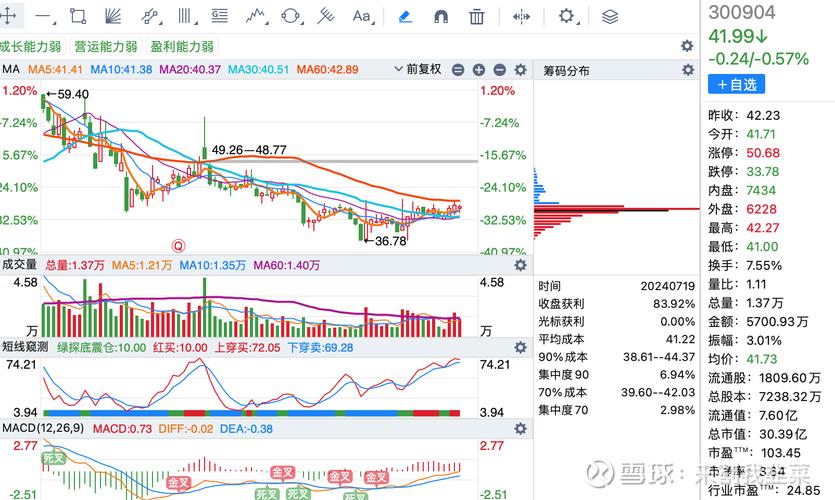Select the 筹码分布 panel title
835x500 pixels.
(x=566, y=70)
